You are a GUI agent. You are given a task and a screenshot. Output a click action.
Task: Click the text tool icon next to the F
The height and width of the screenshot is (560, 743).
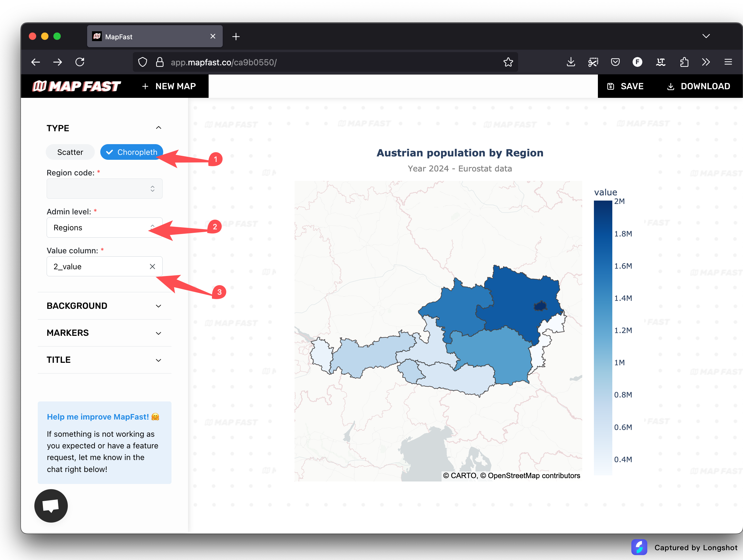click(661, 62)
